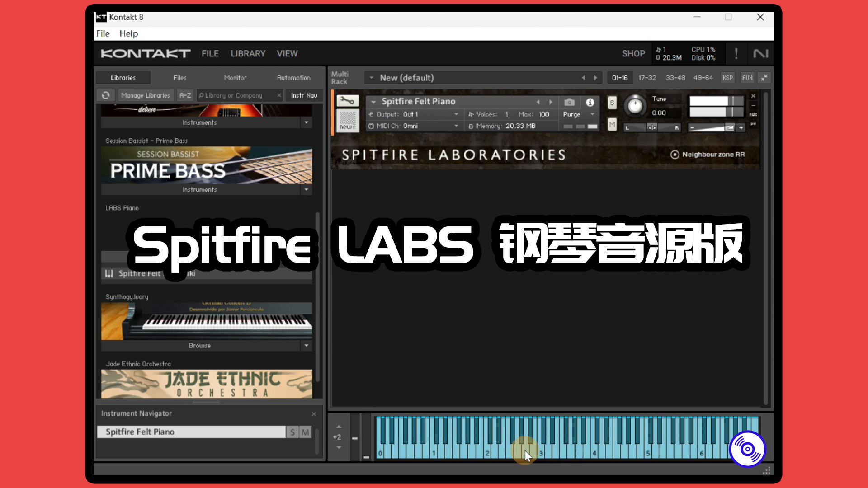Load previous instrument arrow beside Spitfire Felt Piano

538,102
